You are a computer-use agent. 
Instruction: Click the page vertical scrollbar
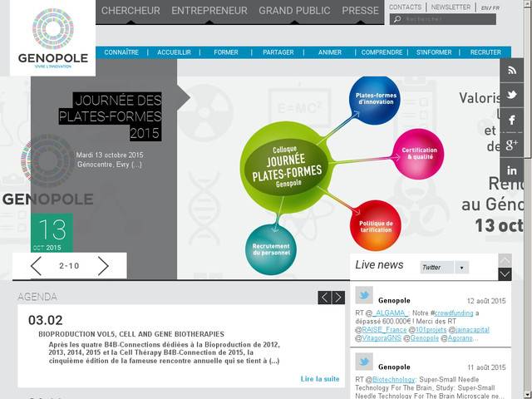pyautogui.click(x=528, y=199)
